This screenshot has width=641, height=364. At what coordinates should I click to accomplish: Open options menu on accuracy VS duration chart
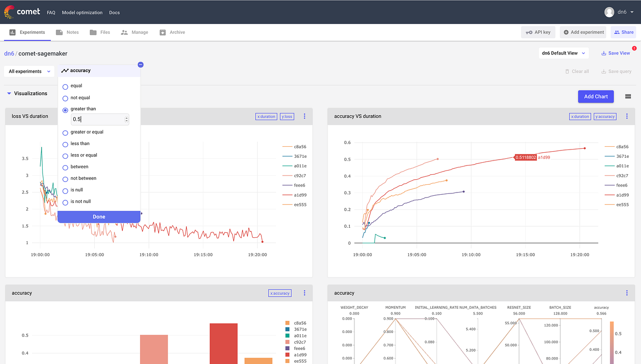627,116
